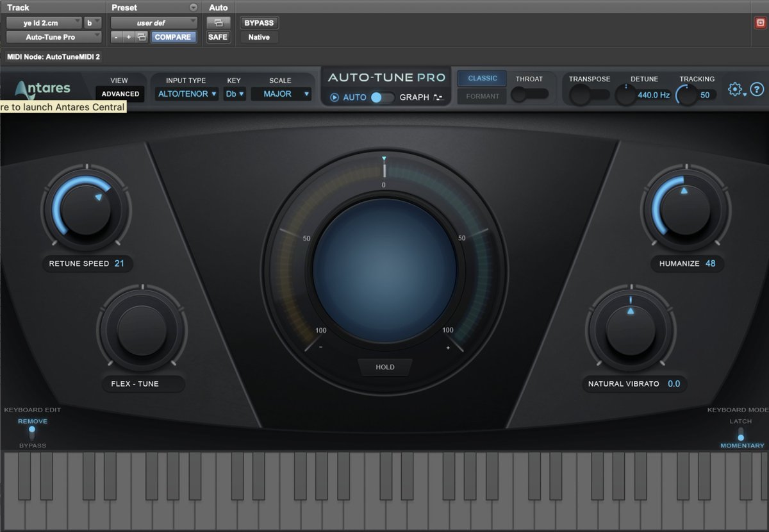Enable Classic mode

tap(482, 78)
